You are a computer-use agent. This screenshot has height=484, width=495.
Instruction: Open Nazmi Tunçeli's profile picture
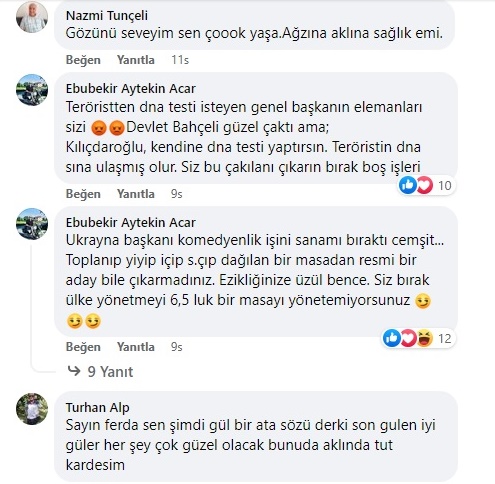32,17
